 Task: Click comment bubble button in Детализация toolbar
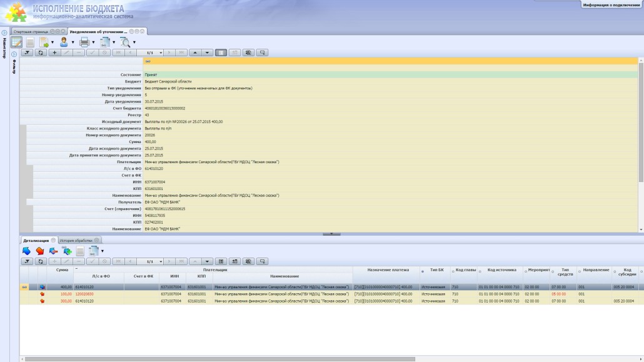click(x=262, y=261)
